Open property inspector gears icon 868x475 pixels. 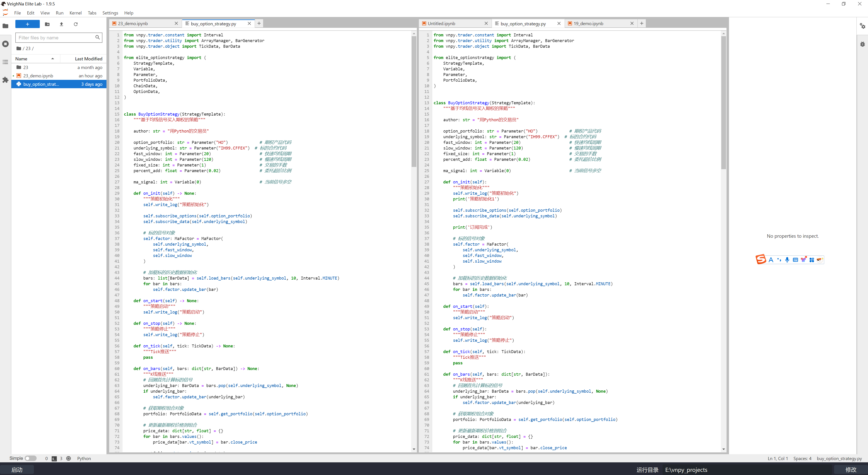[862, 26]
